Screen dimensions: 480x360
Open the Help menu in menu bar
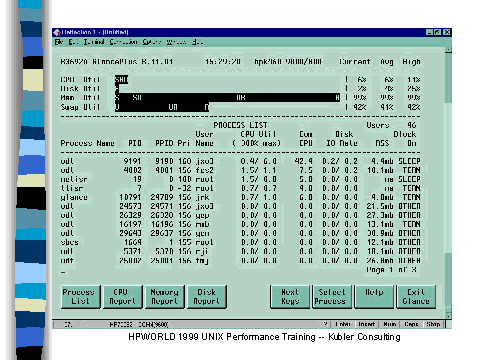tap(197, 42)
